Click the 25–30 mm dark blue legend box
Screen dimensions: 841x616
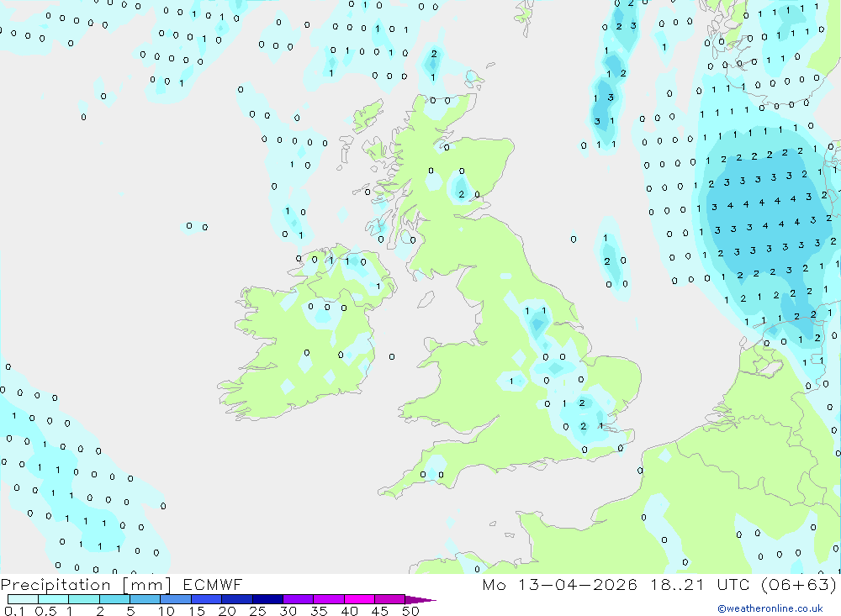(x=267, y=599)
